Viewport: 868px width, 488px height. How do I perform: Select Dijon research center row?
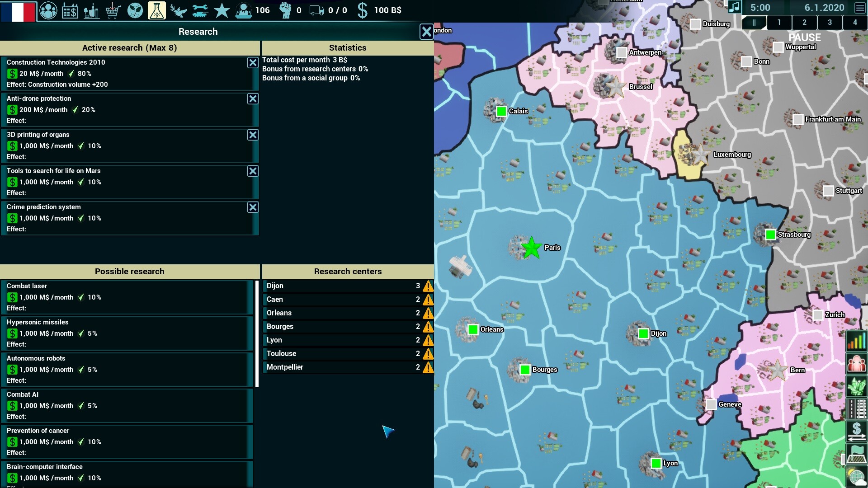coord(348,286)
